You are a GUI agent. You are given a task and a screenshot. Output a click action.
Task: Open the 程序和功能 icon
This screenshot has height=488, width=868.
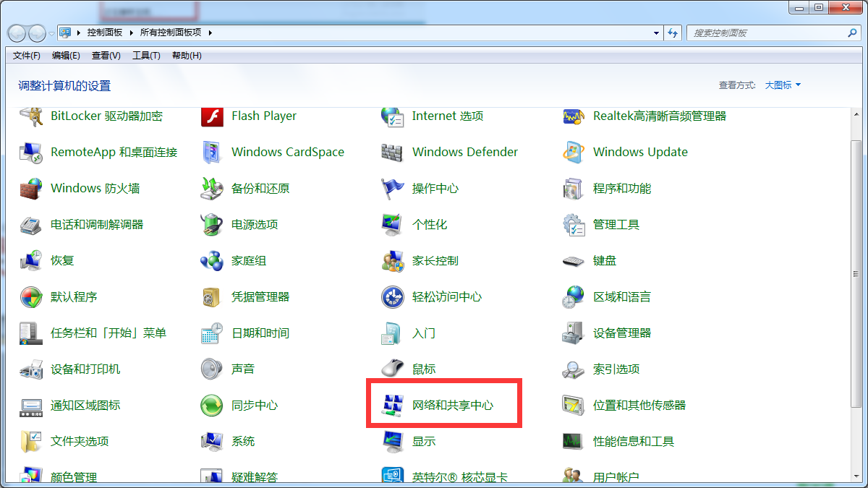(573, 189)
